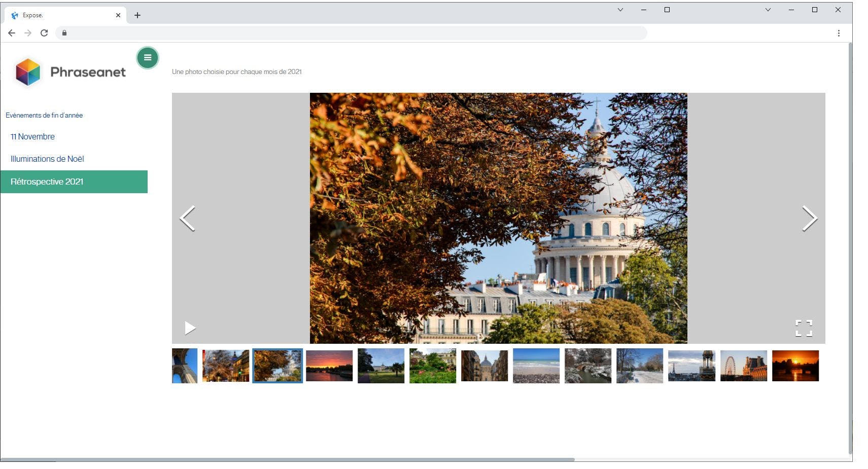Go to the previous photo with the left arrow
The image size is (868, 469).
[x=187, y=219]
